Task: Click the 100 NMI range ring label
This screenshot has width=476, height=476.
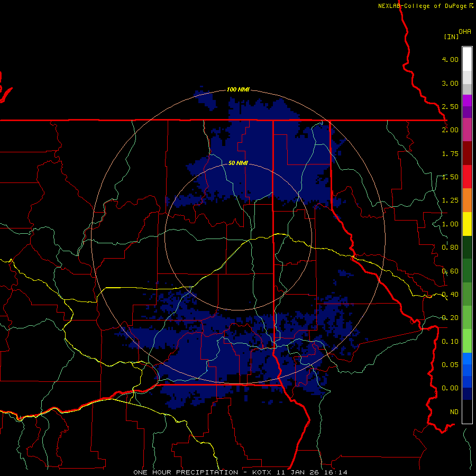Action: click(x=239, y=89)
